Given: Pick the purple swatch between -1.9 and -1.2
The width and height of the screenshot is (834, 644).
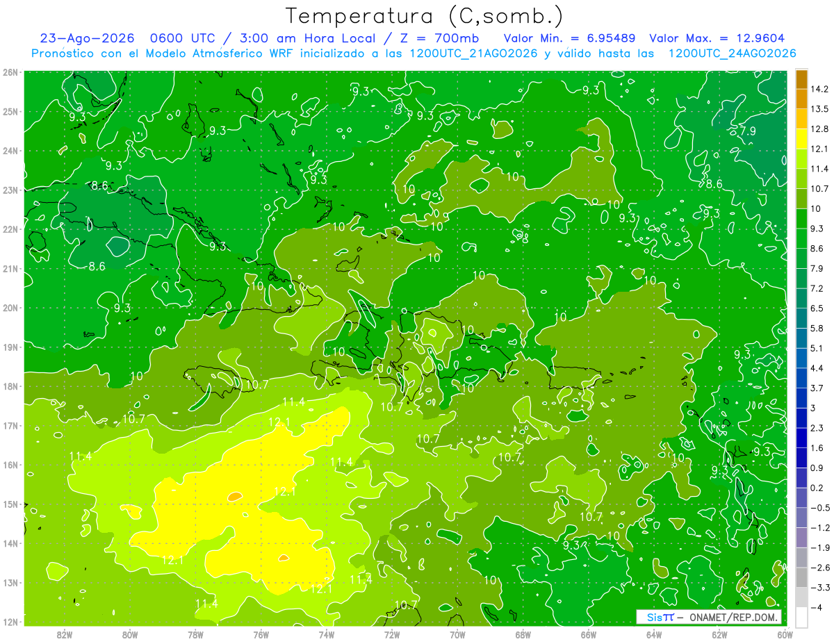Looking at the screenshot, I should (x=801, y=537).
